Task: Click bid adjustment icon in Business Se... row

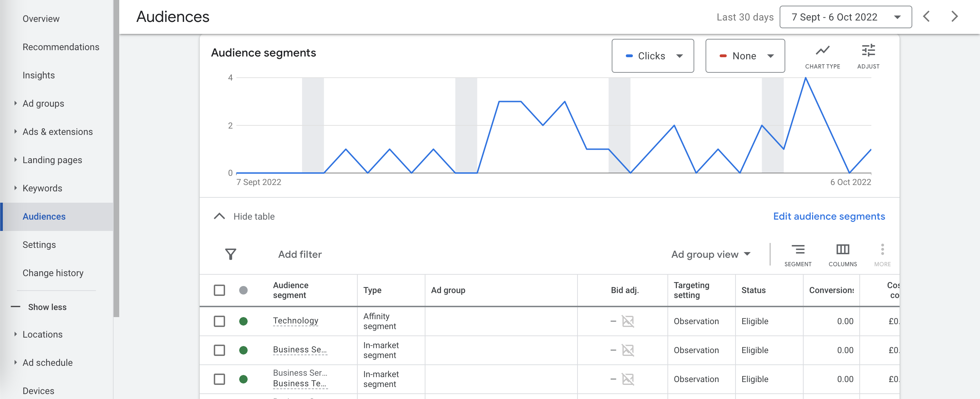Action: point(628,350)
